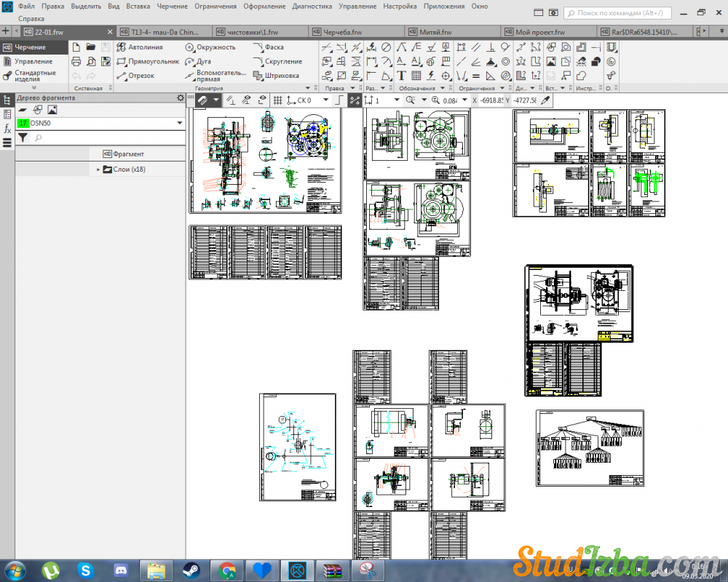Image resolution: width=728 pixels, height=582 pixels.
Task: Click the filter funnel icon in tree panel
Action: (x=23, y=137)
